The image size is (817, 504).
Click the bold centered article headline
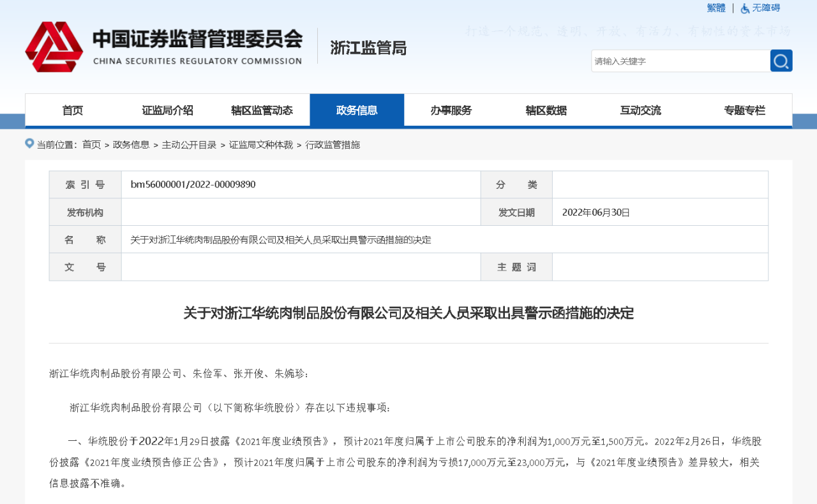click(x=408, y=313)
